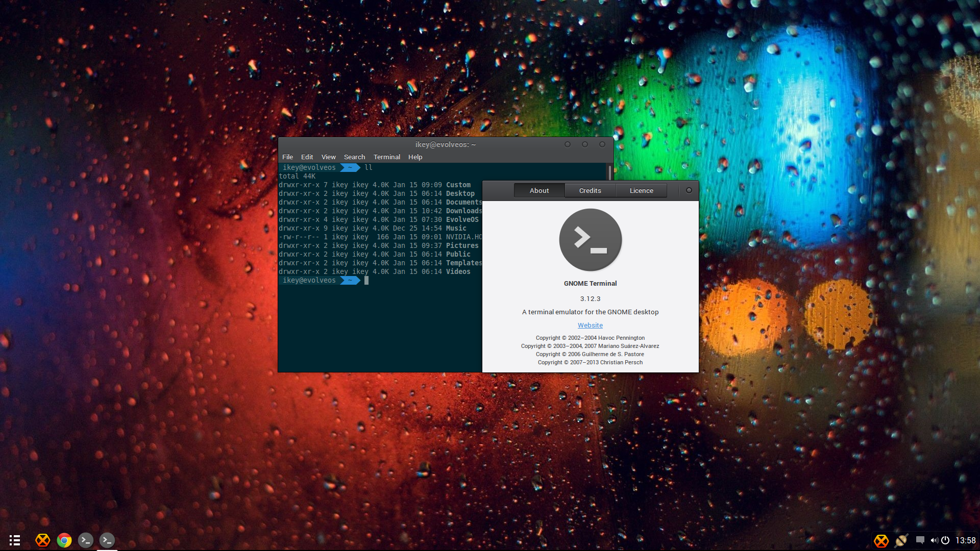Click the 'total 44K' output line
The width and height of the screenshot is (980, 551).
coord(297,176)
